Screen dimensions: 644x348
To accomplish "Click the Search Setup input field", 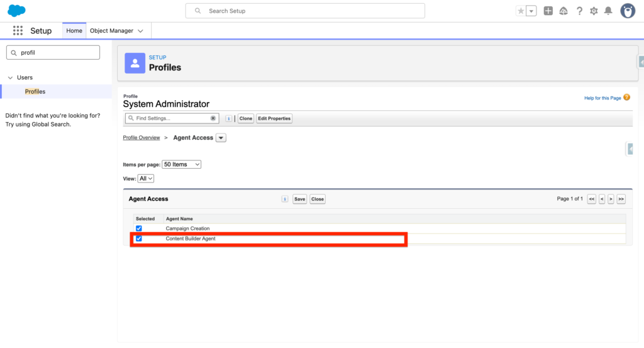I will coord(305,11).
